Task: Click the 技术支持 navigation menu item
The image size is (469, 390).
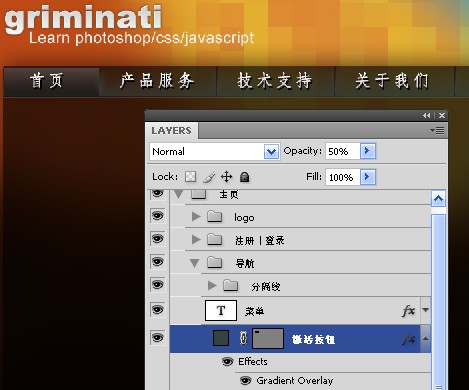Action: (x=275, y=81)
